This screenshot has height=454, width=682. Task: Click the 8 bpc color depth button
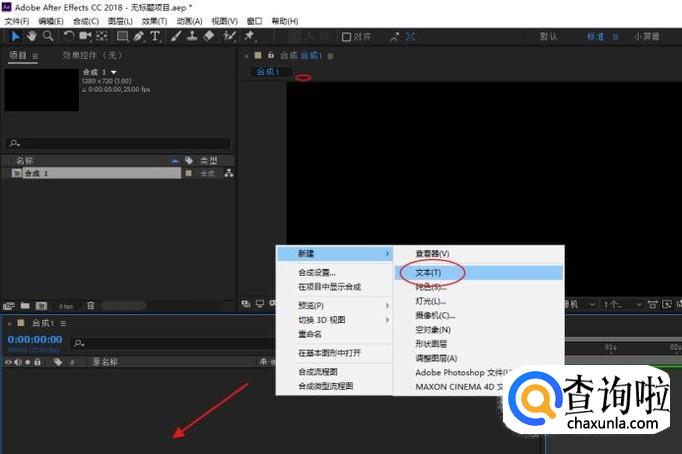click(x=66, y=305)
